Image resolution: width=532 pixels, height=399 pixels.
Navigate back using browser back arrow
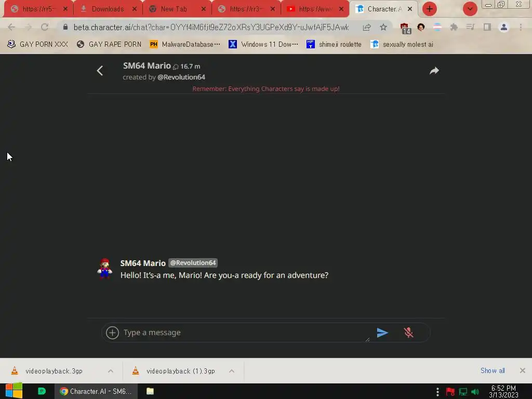click(11, 27)
